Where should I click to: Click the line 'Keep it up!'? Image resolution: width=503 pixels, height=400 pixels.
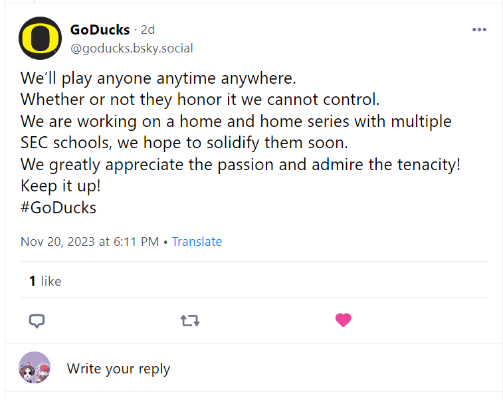pyautogui.click(x=60, y=186)
